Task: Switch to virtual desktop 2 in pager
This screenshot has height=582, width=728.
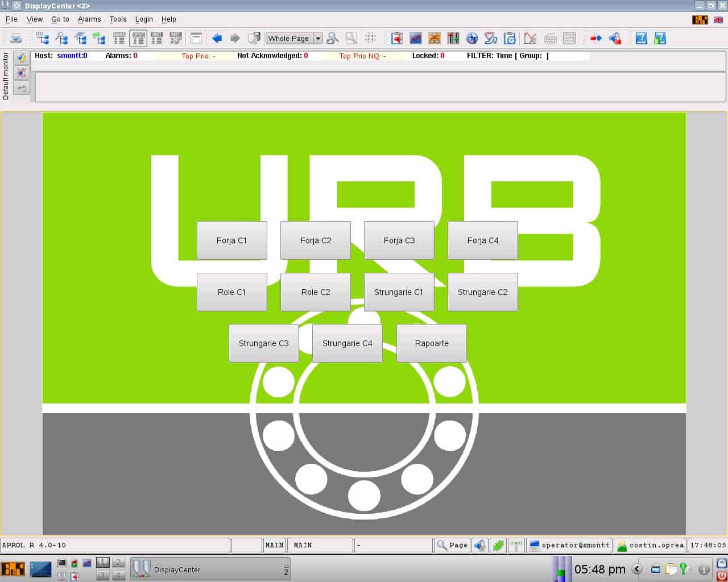Action: coord(118,562)
